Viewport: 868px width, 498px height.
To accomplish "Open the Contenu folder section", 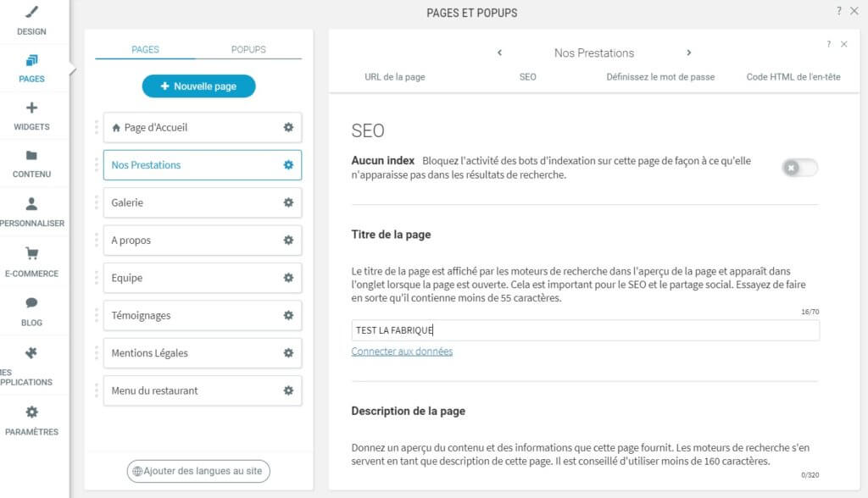I will pyautogui.click(x=31, y=163).
